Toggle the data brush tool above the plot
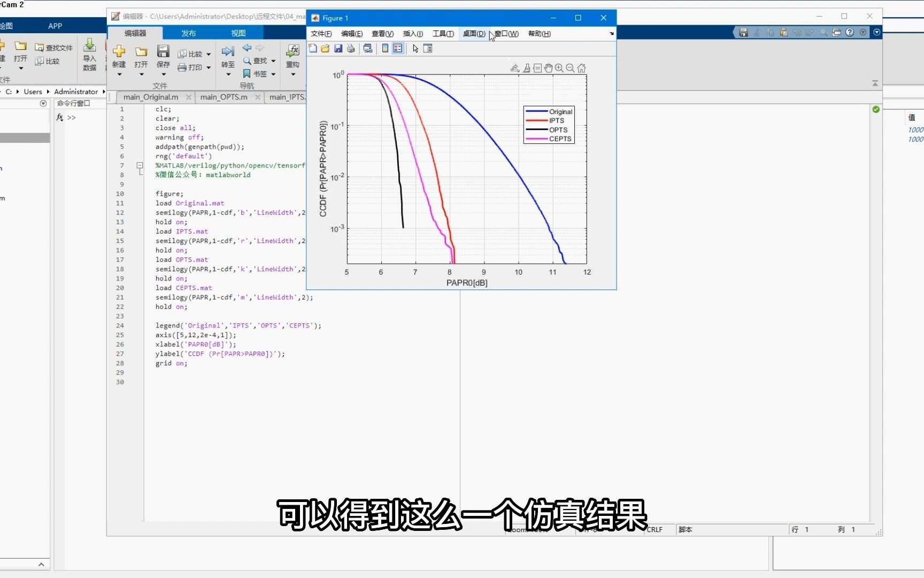This screenshot has width=924, height=578. pyautogui.click(x=527, y=68)
